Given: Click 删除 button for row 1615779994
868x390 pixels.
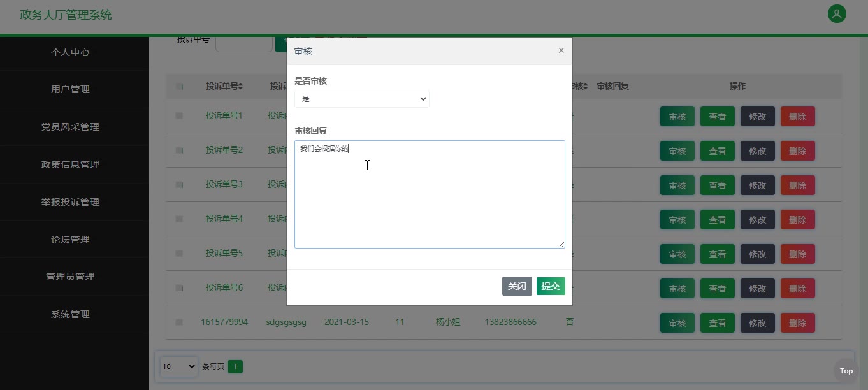Looking at the screenshot, I should tap(798, 323).
